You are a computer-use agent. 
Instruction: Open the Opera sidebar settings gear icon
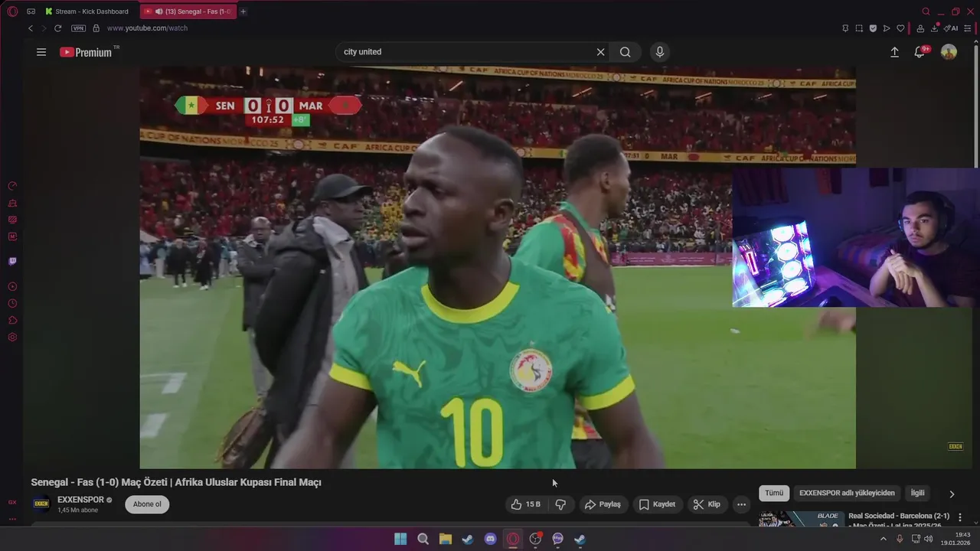point(12,337)
